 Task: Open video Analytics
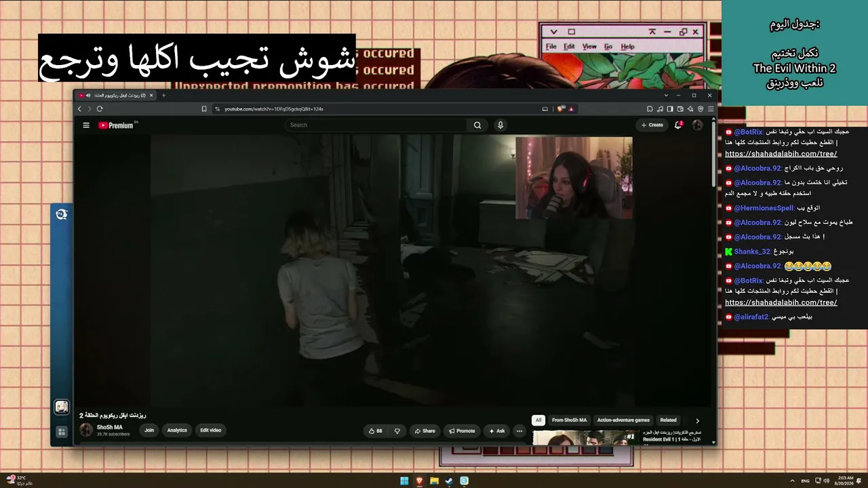point(177,430)
